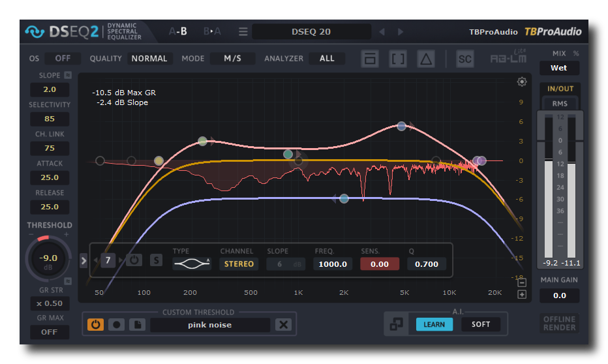Screen dimensions: 608x364
Task: Select the light blue node on purple curve
Action: [x=344, y=199]
